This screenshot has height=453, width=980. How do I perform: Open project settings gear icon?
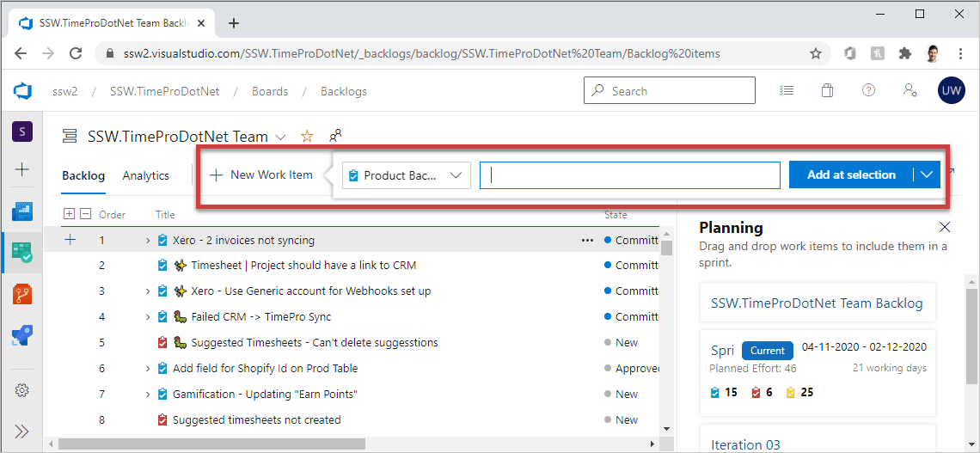point(22,390)
